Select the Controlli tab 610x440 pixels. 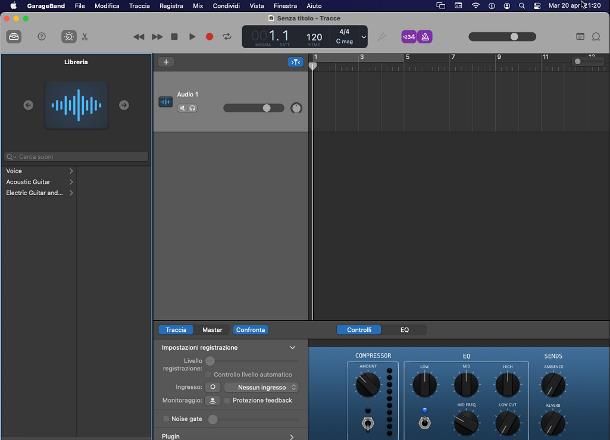pyautogui.click(x=359, y=330)
